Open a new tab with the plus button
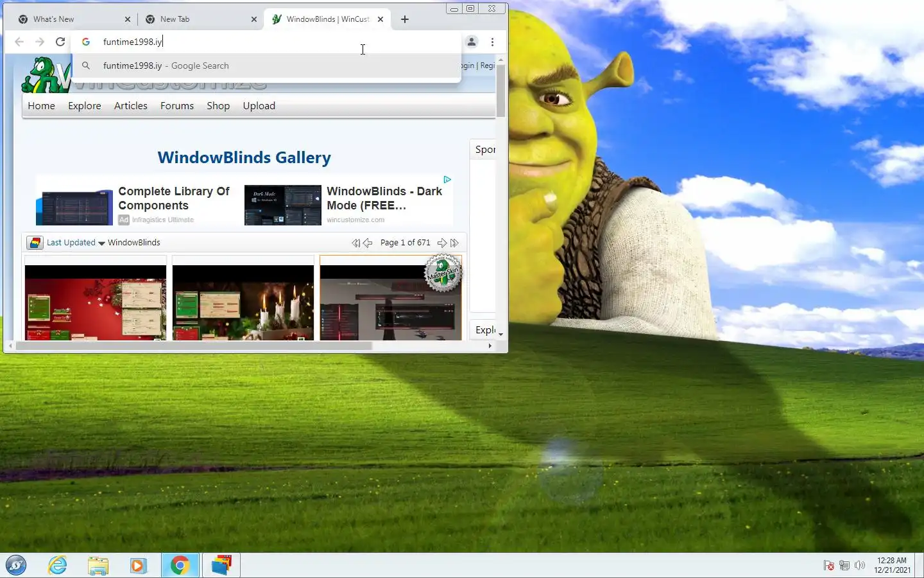The height and width of the screenshot is (578, 924). pos(405,19)
